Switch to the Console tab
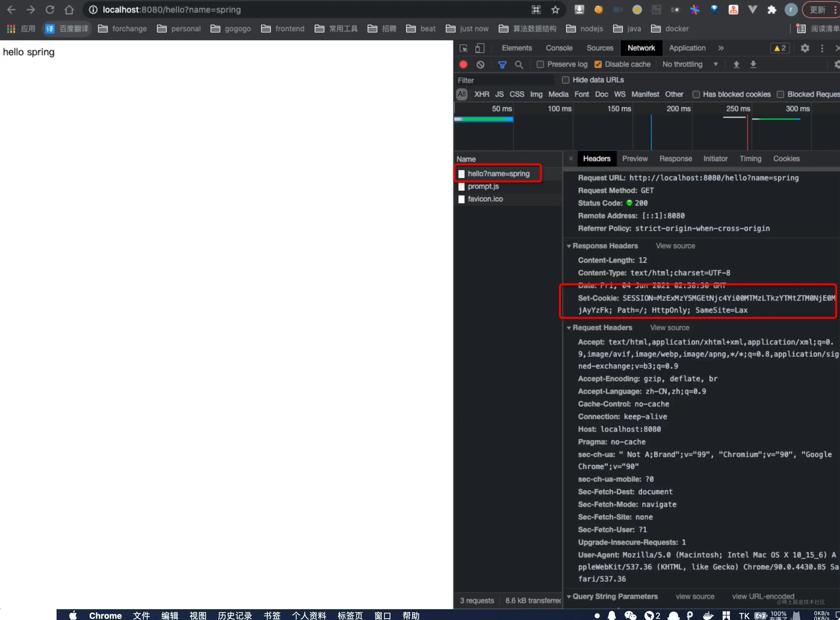The height and width of the screenshot is (620, 840). point(559,48)
